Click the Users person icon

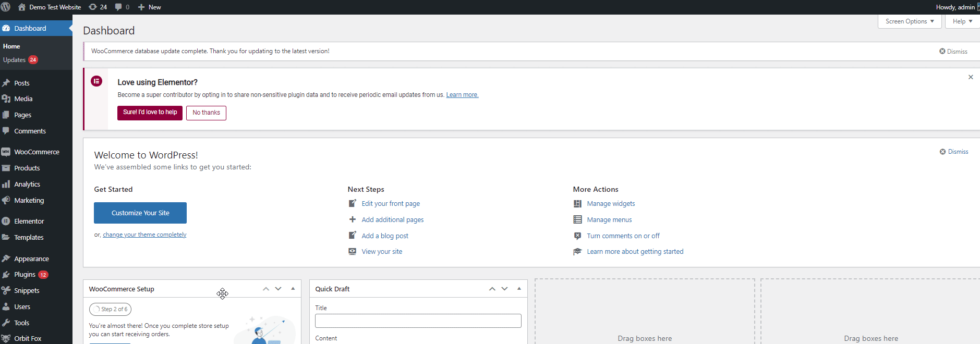6,306
